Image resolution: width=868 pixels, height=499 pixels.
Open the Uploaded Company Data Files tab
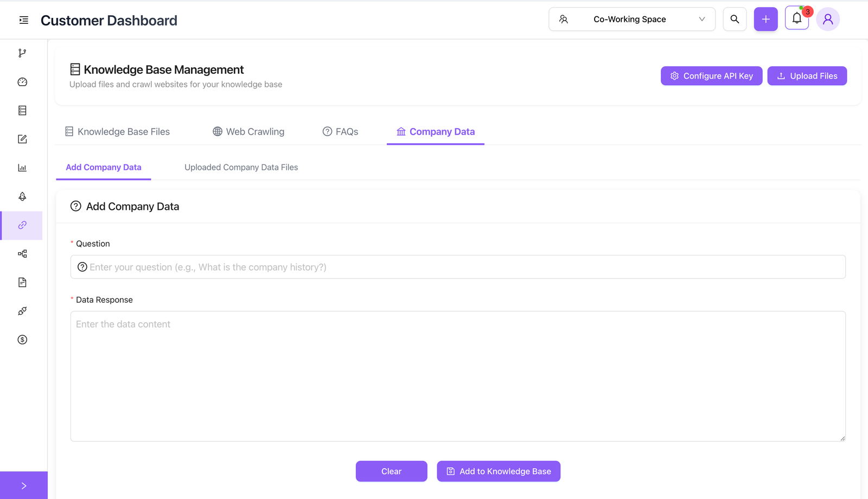pos(241,167)
